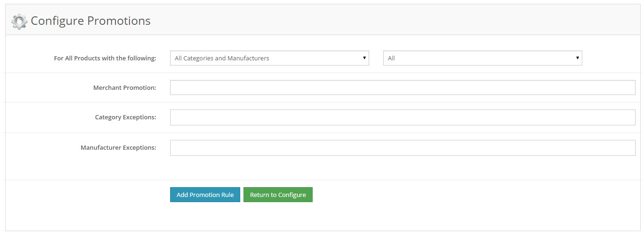The width and height of the screenshot is (644, 233).
Task: Expand the second dropdown showing All
Action: click(482, 58)
